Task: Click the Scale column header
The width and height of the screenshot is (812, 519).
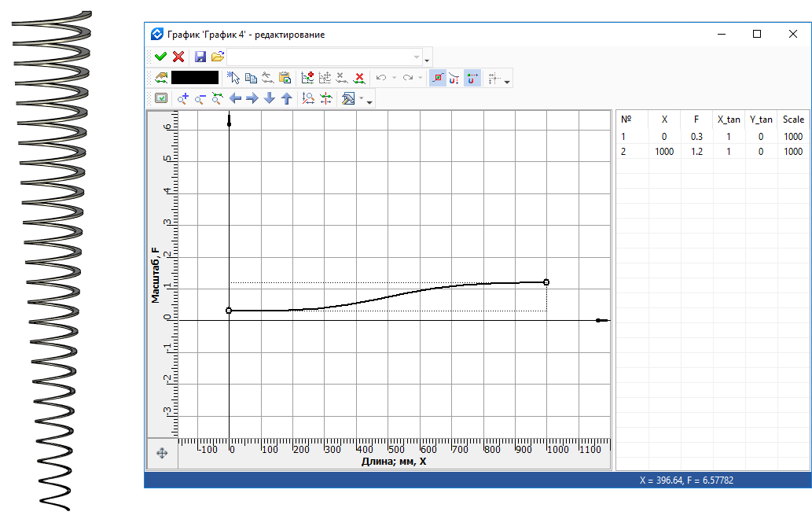Action: [793, 120]
